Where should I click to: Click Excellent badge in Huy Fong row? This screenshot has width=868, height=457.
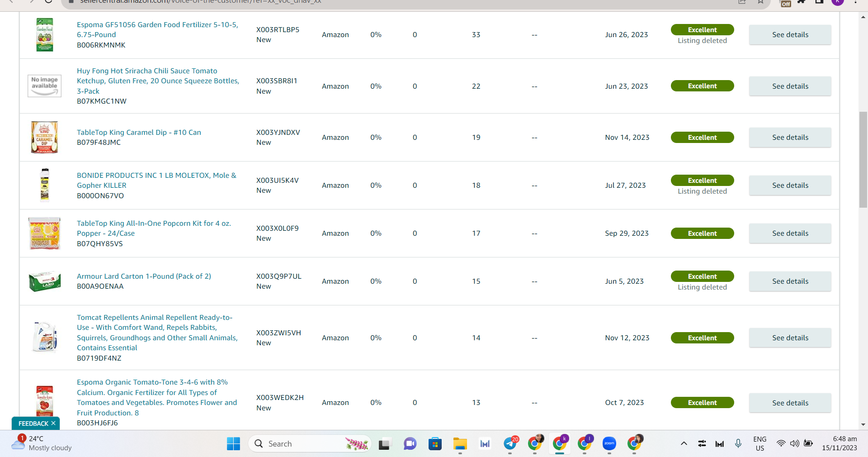[x=702, y=86]
